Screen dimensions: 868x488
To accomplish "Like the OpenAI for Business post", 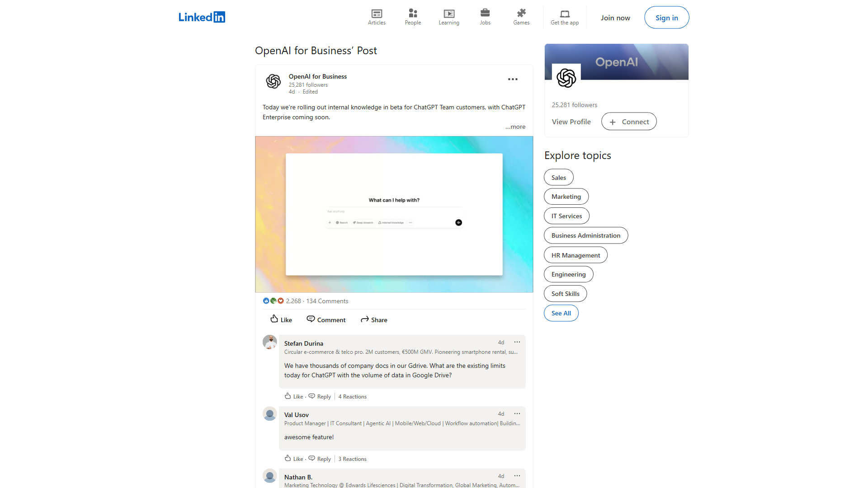I will point(281,319).
